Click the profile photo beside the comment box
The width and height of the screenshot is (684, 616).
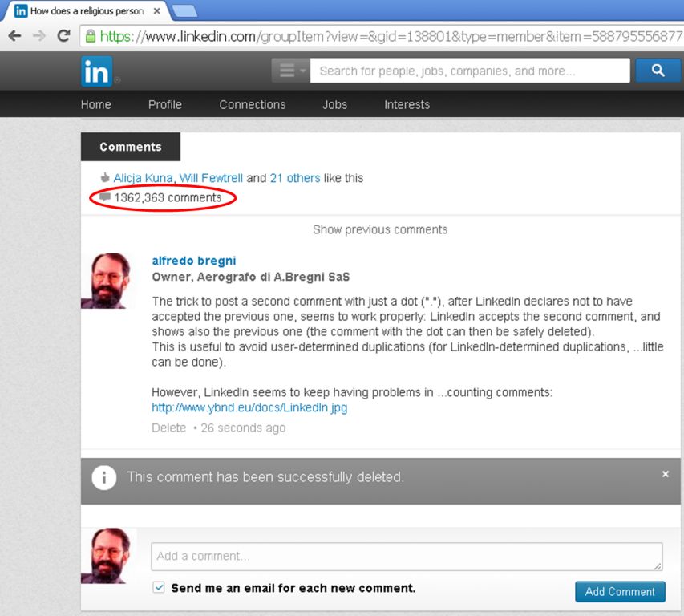[106, 556]
